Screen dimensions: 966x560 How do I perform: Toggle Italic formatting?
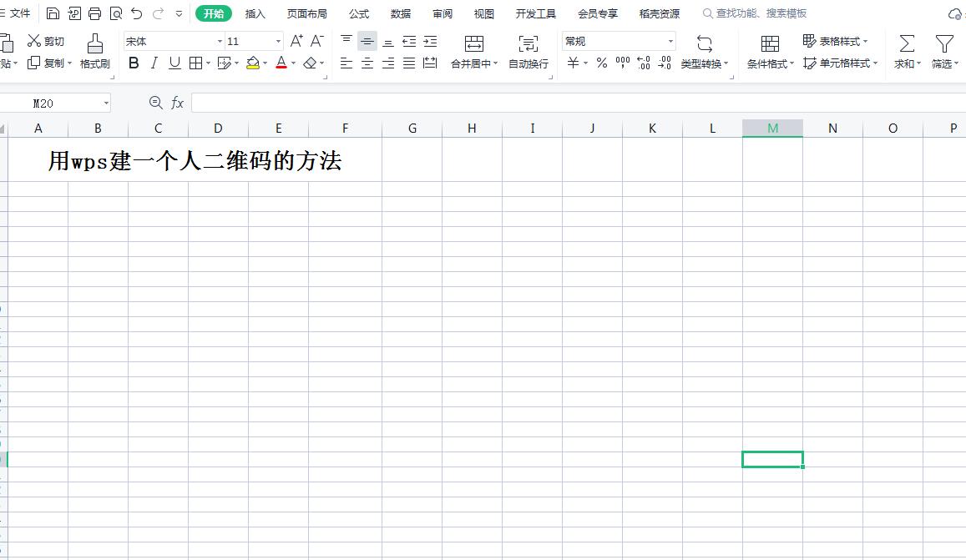[154, 63]
